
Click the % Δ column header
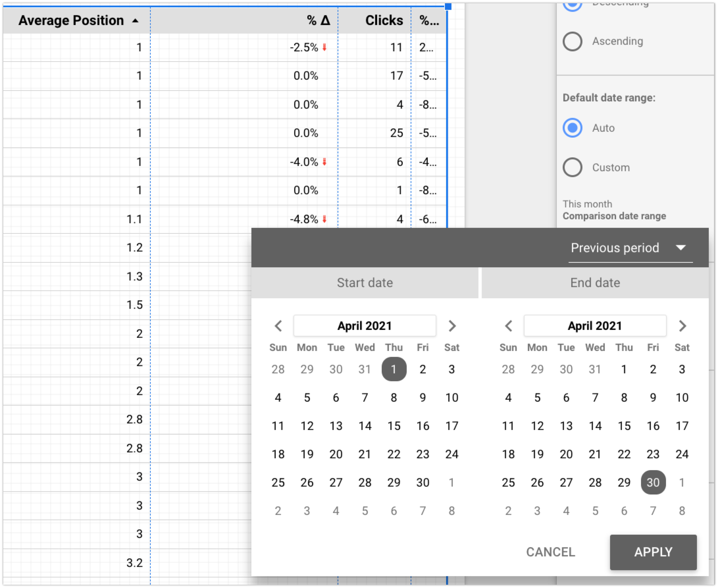[x=318, y=21]
